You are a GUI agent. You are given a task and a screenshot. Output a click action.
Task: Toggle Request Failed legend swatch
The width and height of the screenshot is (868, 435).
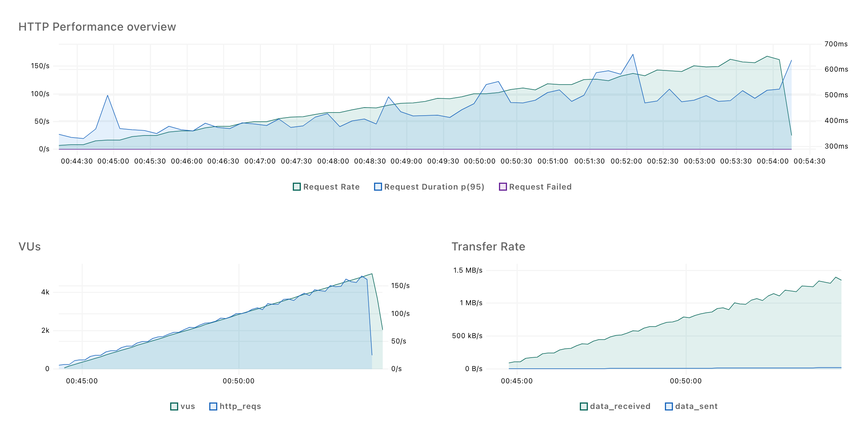click(503, 187)
